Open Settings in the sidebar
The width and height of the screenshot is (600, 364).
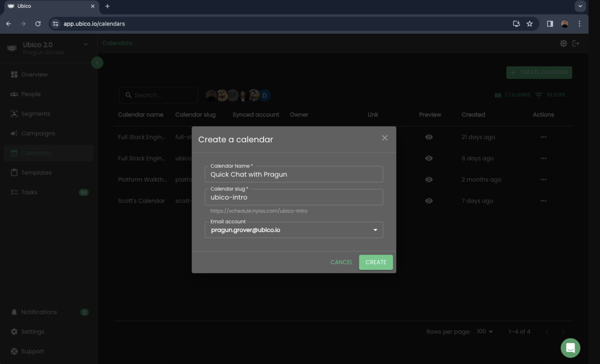click(x=49, y=332)
